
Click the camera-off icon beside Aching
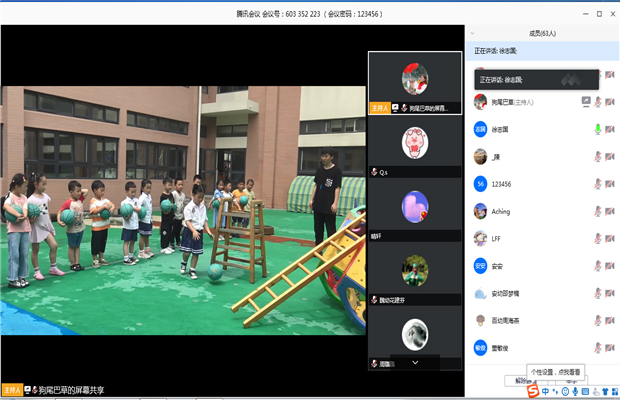click(609, 212)
